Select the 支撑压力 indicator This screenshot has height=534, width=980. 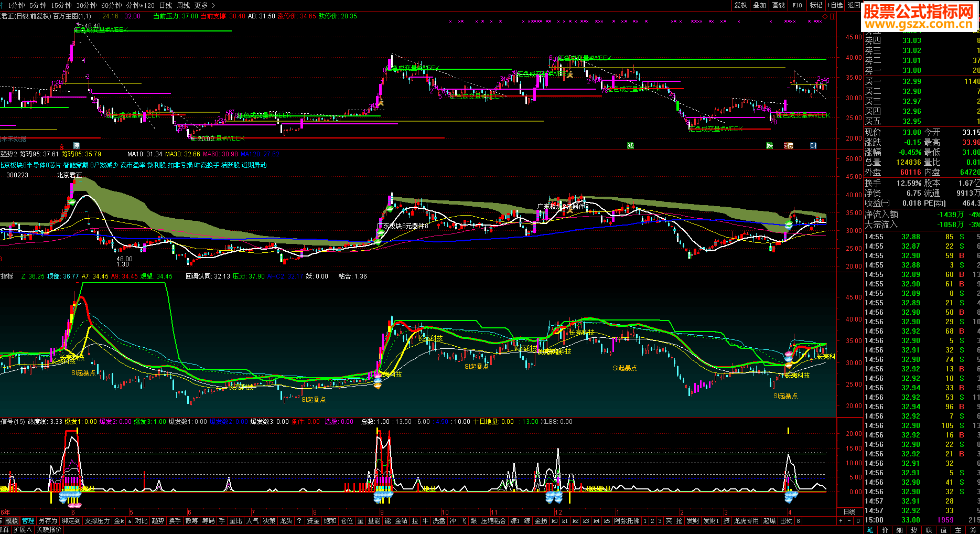coord(98,521)
